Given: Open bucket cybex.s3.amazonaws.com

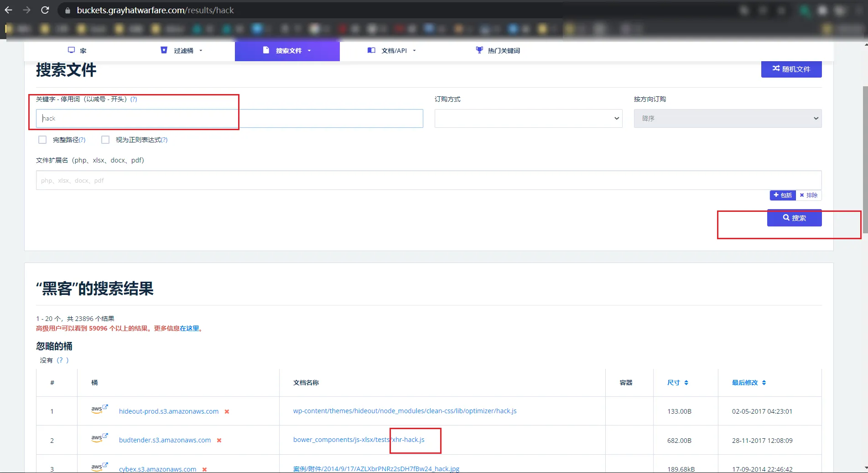Looking at the screenshot, I should pyautogui.click(x=157, y=469).
